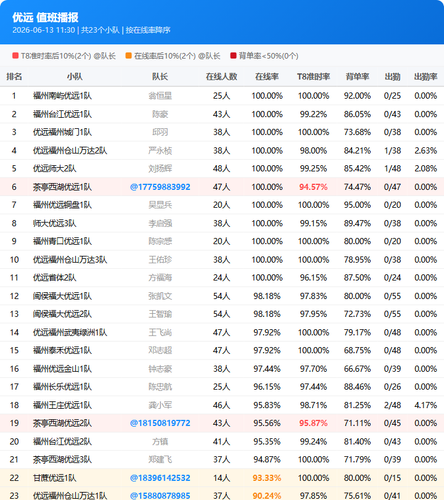
Task: Select team 福州长乐优远1队
Action: pos(62,387)
